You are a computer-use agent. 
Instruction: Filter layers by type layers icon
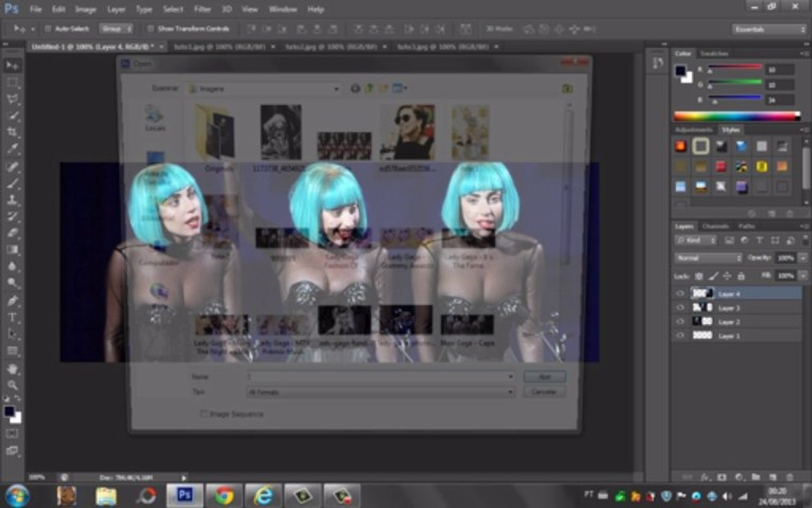759,241
